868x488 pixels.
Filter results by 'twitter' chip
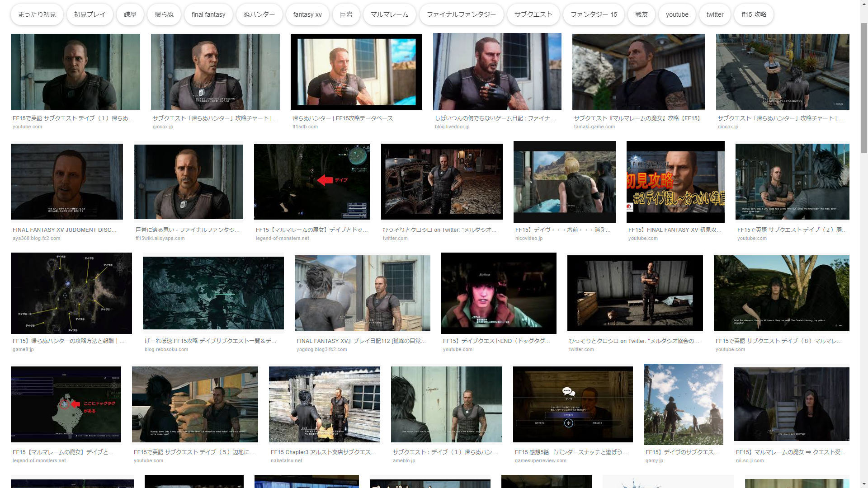pyautogui.click(x=715, y=14)
